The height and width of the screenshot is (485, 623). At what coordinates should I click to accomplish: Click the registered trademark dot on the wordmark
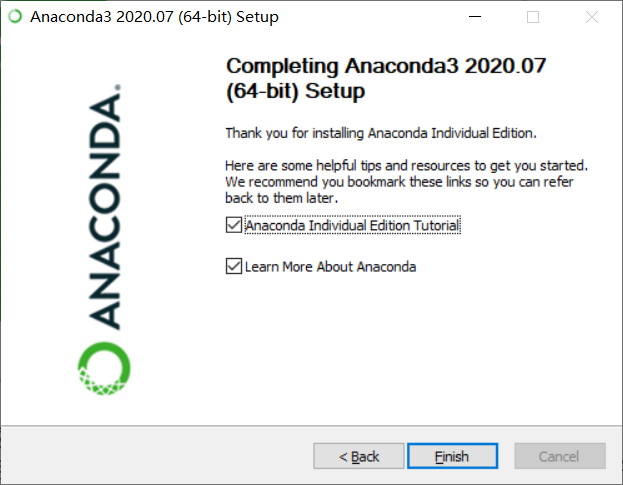click(x=118, y=87)
